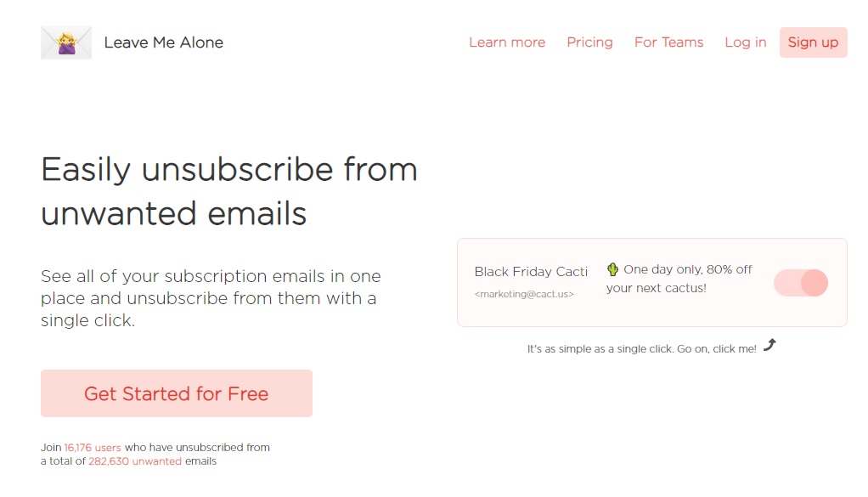
Task: Click the '16,176 users' highlighted count
Action: coord(93,447)
